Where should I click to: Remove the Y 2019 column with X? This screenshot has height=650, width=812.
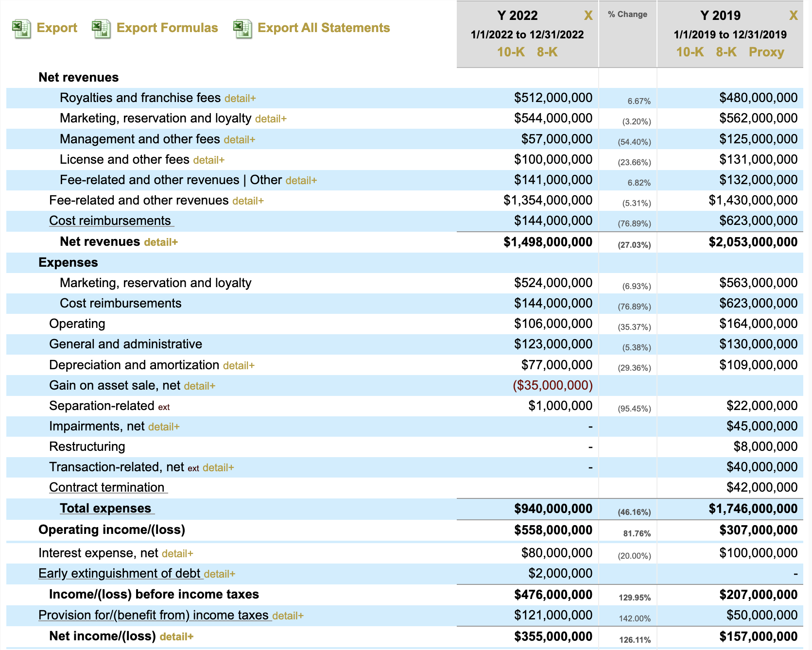point(793,16)
